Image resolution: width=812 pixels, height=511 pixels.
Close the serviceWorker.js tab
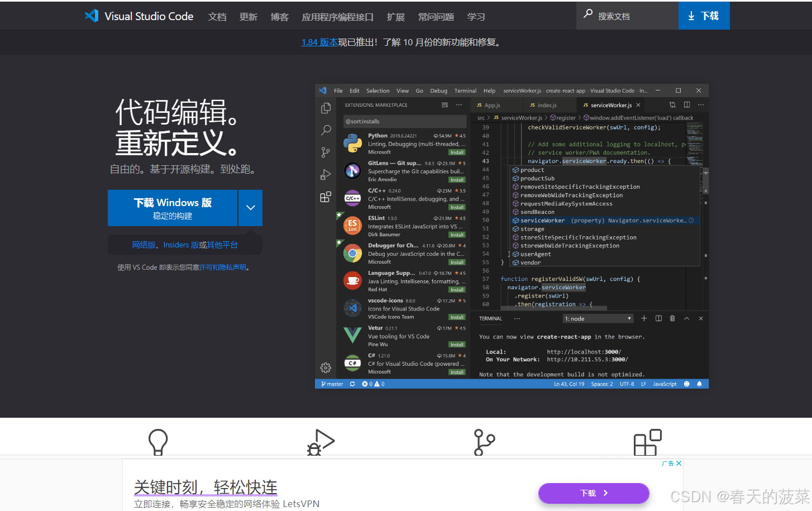point(638,105)
